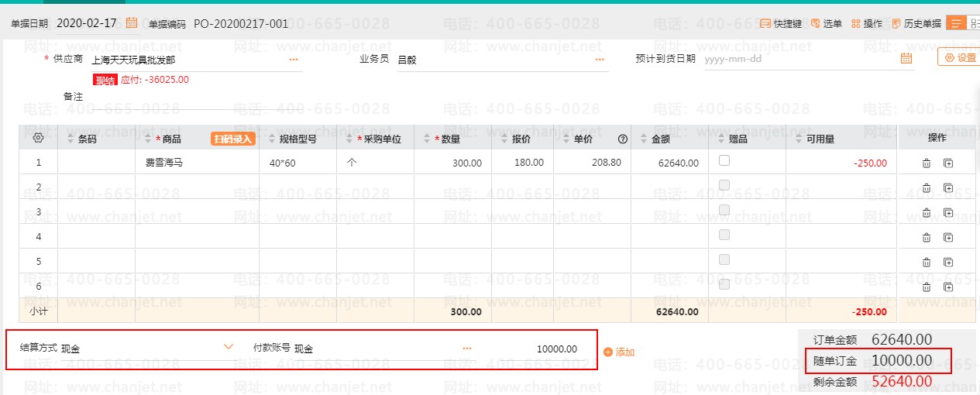Sort by 规格型号 column
This screenshot has width=980, height=395.
click(272, 139)
